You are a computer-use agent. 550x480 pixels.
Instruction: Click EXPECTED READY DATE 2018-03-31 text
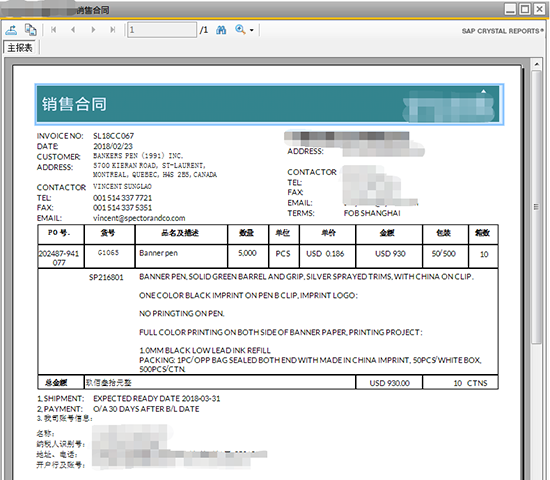(157, 398)
